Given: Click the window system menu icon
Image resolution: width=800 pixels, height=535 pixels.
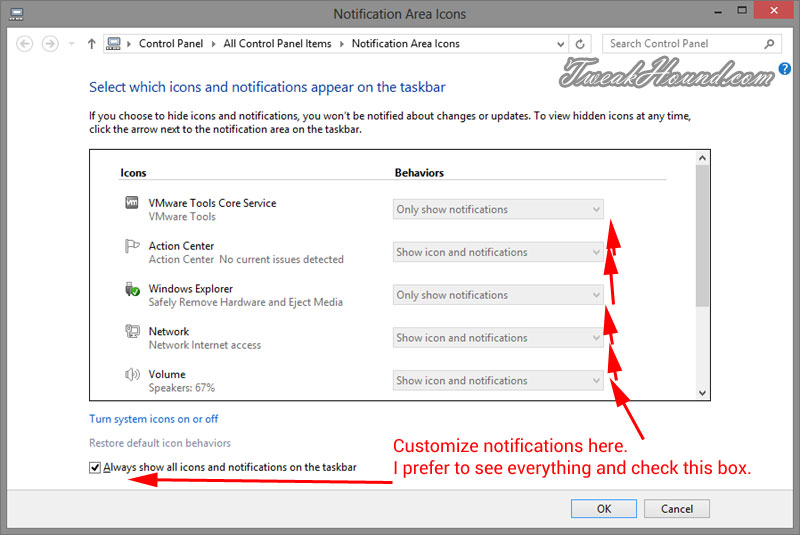Looking at the screenshot, I should tap(16, 14).
